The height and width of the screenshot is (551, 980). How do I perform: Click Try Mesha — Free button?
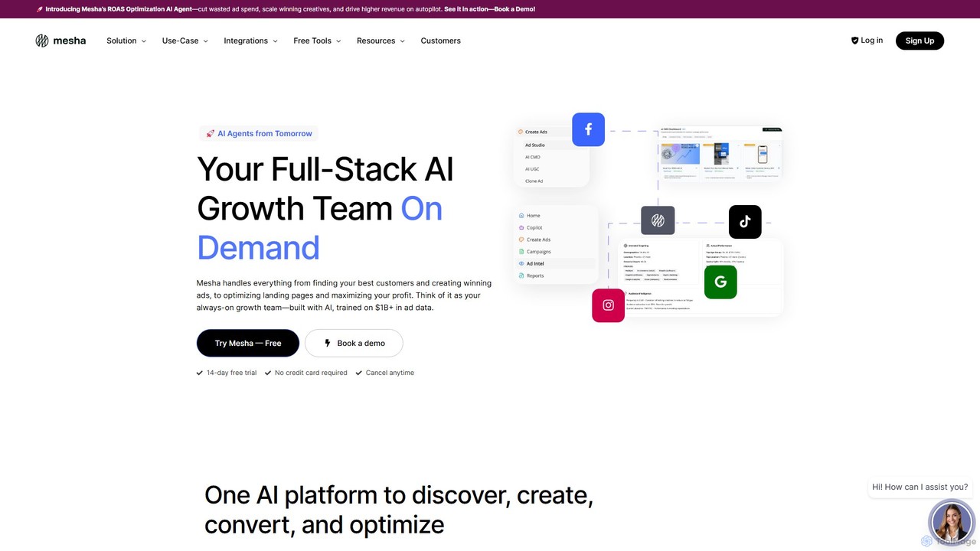pyautogui.click(x=247, y=343)
